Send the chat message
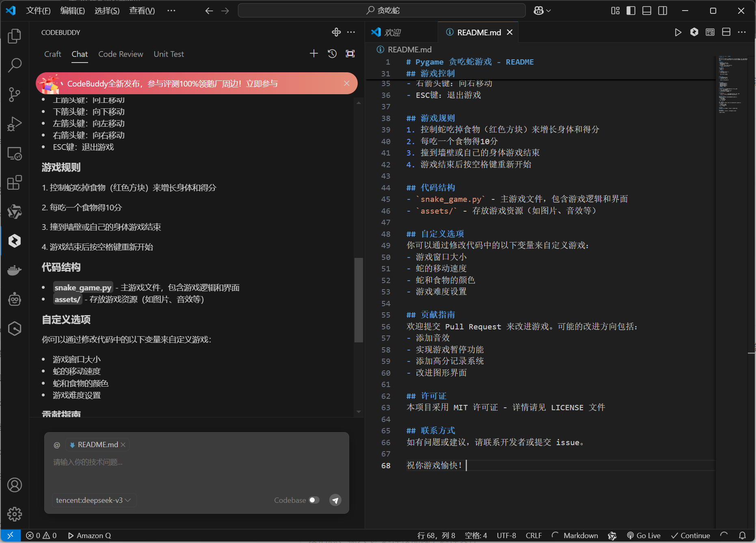Screen dimensions: 756x543 335,500
